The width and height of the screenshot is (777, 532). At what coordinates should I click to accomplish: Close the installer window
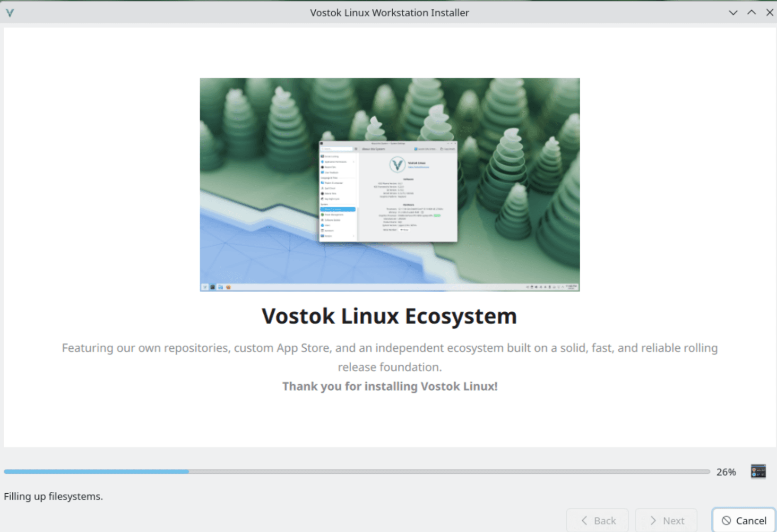click(769, 13)
